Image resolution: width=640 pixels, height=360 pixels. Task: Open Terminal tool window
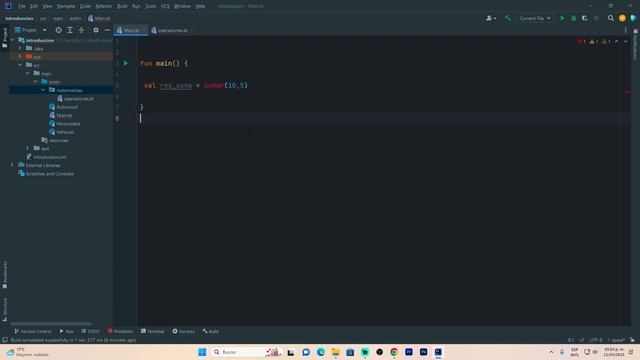pos(152,331)
